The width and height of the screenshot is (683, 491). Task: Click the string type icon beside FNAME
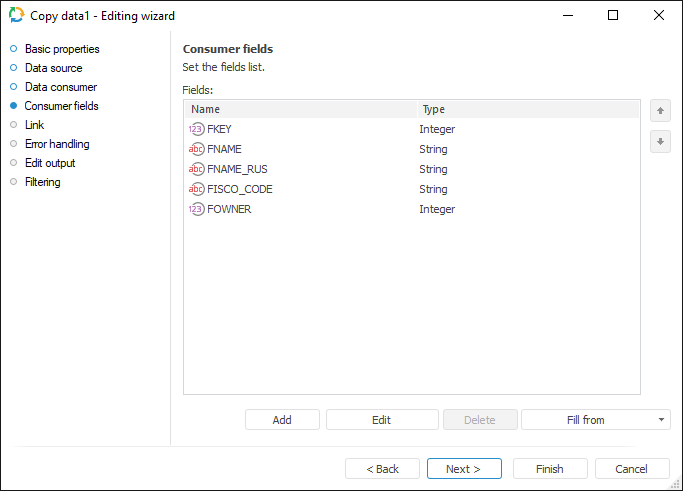point(196,149)
